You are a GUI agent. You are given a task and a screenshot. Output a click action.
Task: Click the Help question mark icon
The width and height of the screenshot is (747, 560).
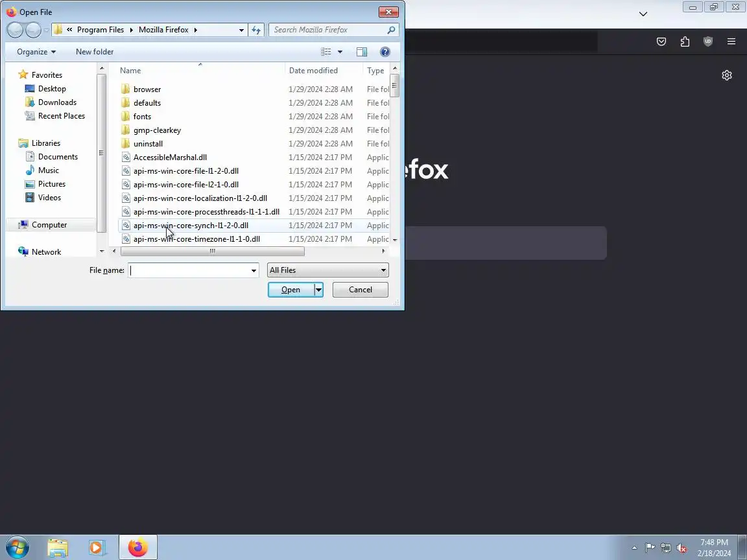(385, 51)
